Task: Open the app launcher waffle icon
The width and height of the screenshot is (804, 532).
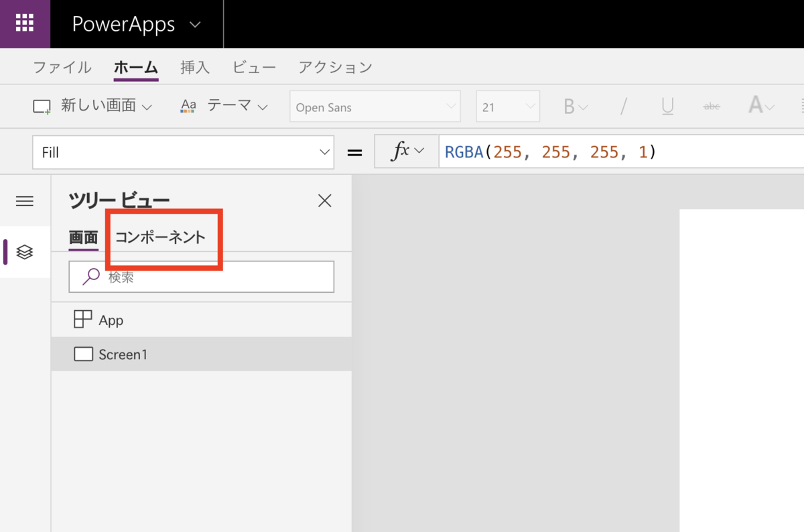Action: click(25, 23)
